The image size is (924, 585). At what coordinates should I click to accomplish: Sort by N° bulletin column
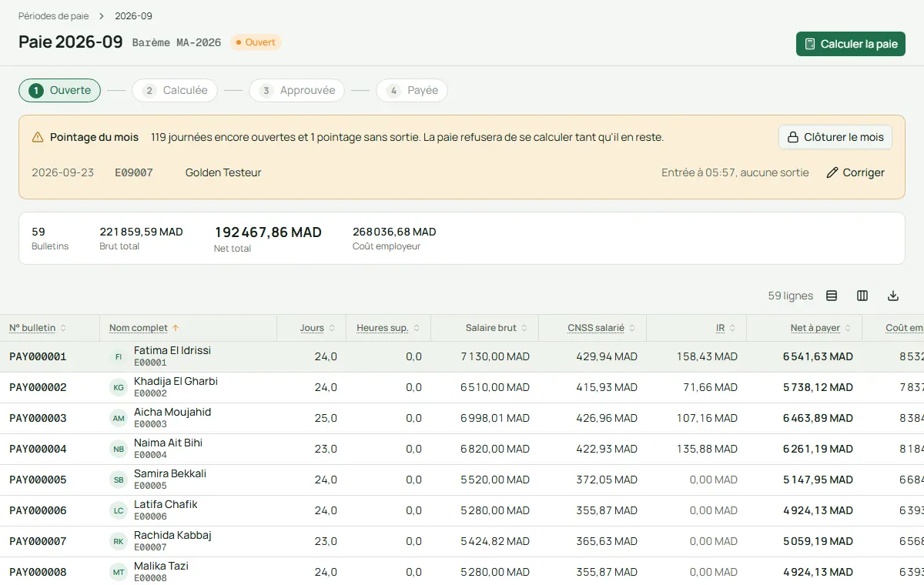38,328
